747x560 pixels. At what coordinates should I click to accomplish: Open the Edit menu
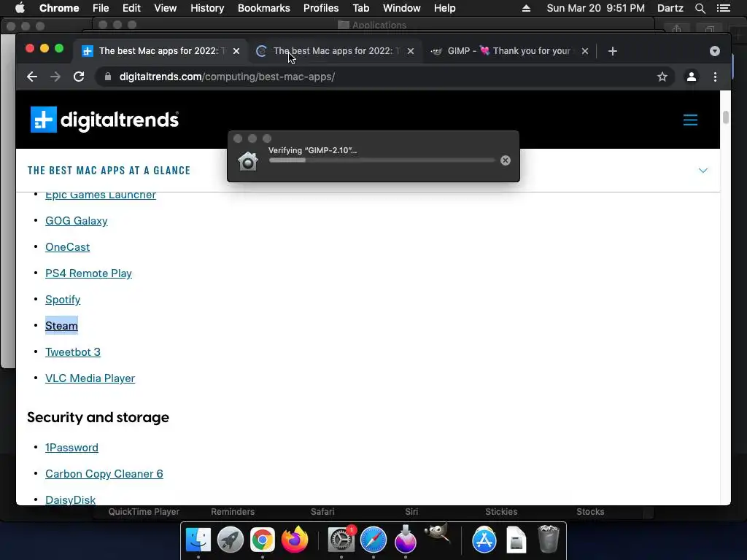[131, 8]
